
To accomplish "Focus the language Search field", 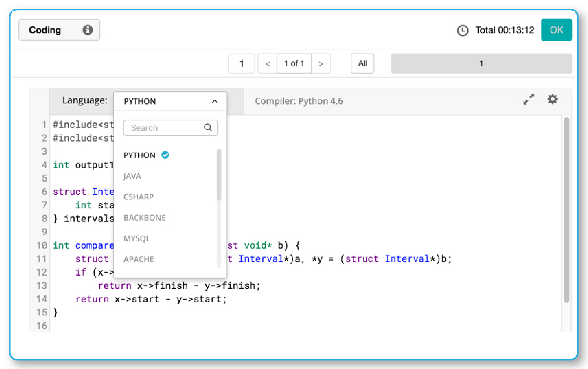I will [x=170, y=128].
